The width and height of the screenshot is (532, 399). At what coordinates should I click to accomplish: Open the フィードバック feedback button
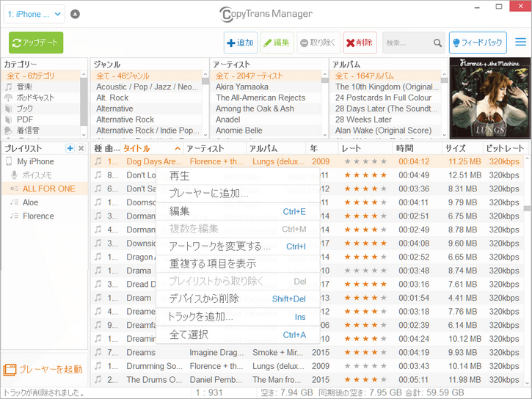coord(478,43)
